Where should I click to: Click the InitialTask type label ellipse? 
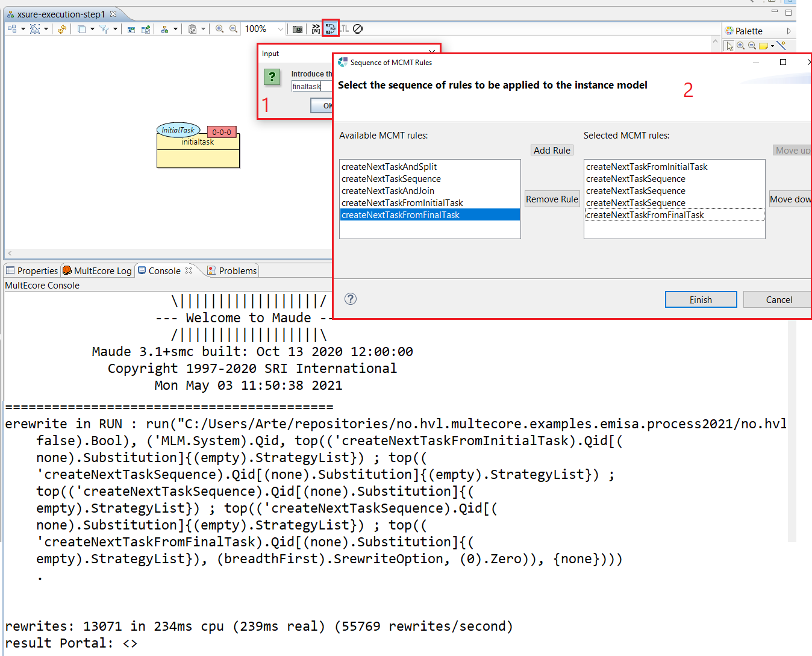coord(178,130)
